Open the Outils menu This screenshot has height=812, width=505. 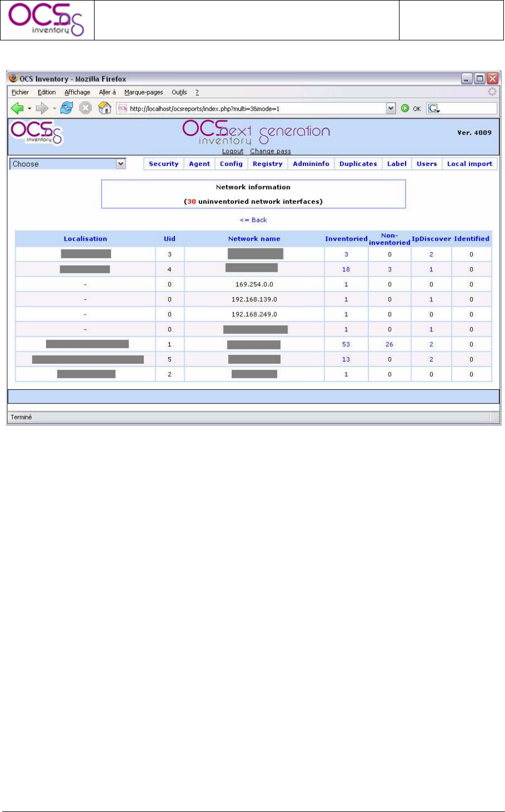tap(179, 92)
